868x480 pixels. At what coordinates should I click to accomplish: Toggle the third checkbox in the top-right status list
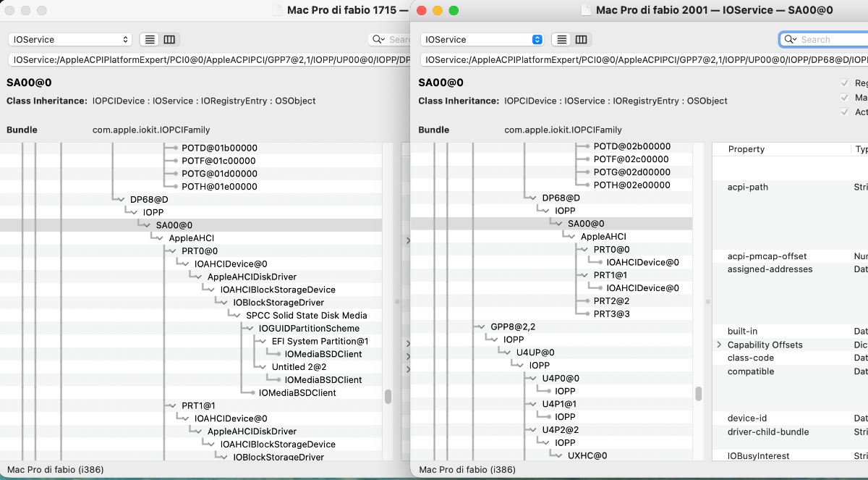tap(844, 112)
